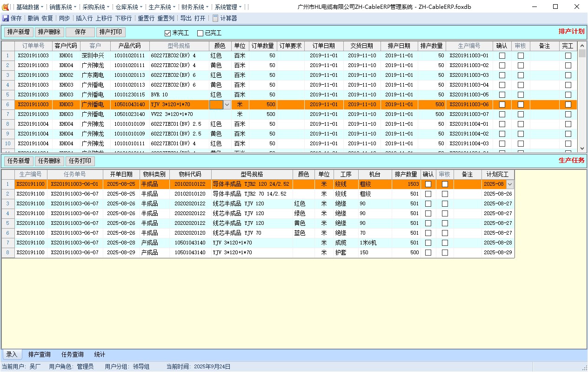Click 同步 sync in the toolbar

pyautogui.click(x=65, y=18)
